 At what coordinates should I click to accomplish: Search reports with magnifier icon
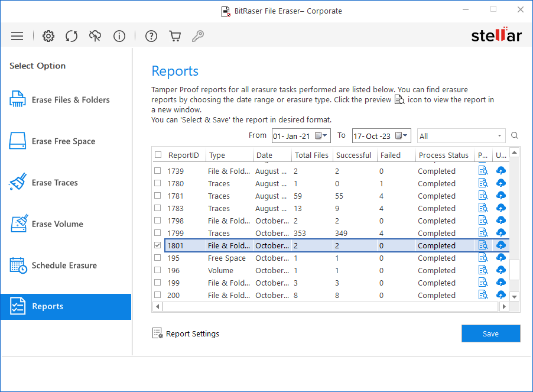click(515, 135)
